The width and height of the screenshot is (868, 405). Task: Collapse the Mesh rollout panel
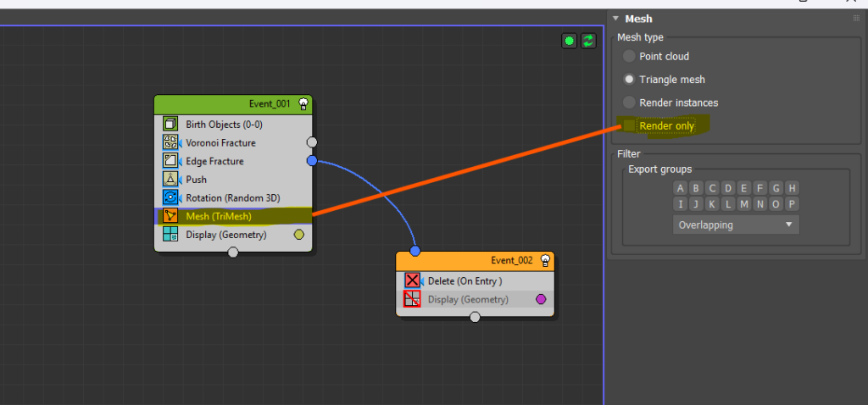click(x=615, y=19)
